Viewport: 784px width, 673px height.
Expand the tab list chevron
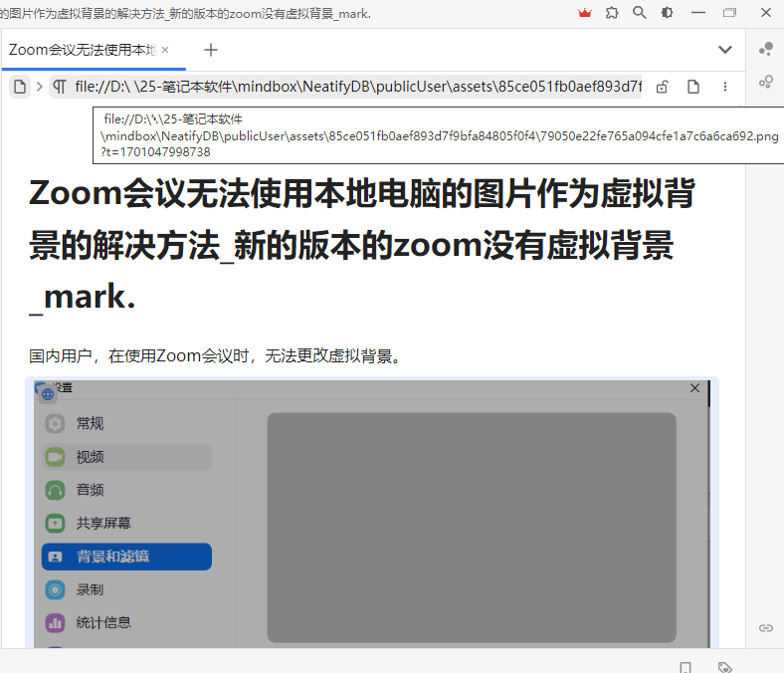(x=725, y=50)
